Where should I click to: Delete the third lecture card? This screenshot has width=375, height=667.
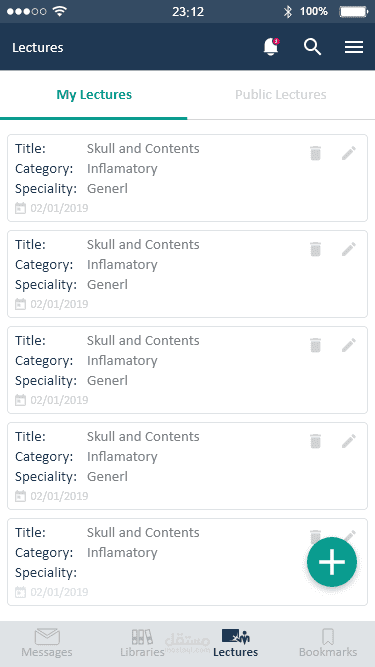[x=315, y=345]
